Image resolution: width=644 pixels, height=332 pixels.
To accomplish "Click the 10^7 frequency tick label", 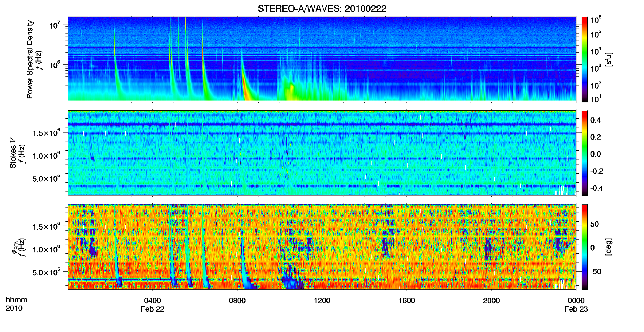I will point(54,25).
